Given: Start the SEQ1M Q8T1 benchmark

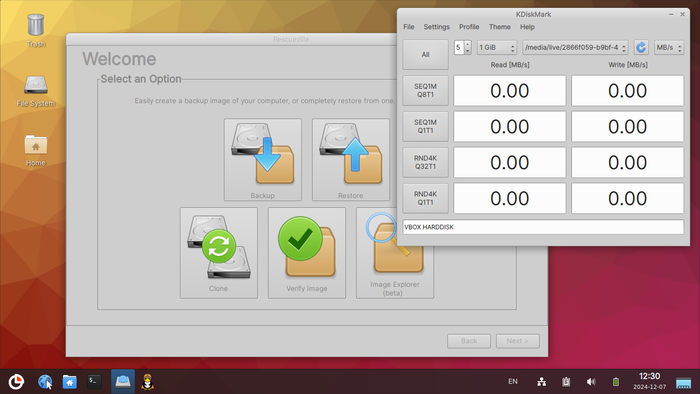Looking at the screenshot, I should click(425, 91).
